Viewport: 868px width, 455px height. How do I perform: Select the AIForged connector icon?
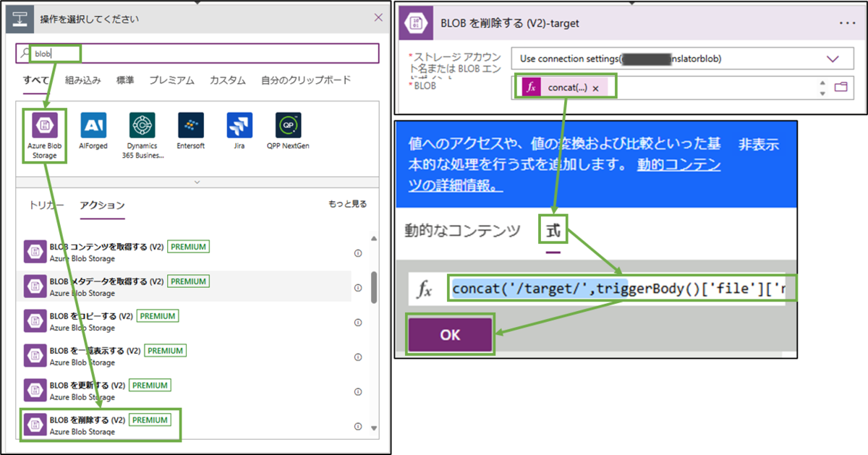93,125
